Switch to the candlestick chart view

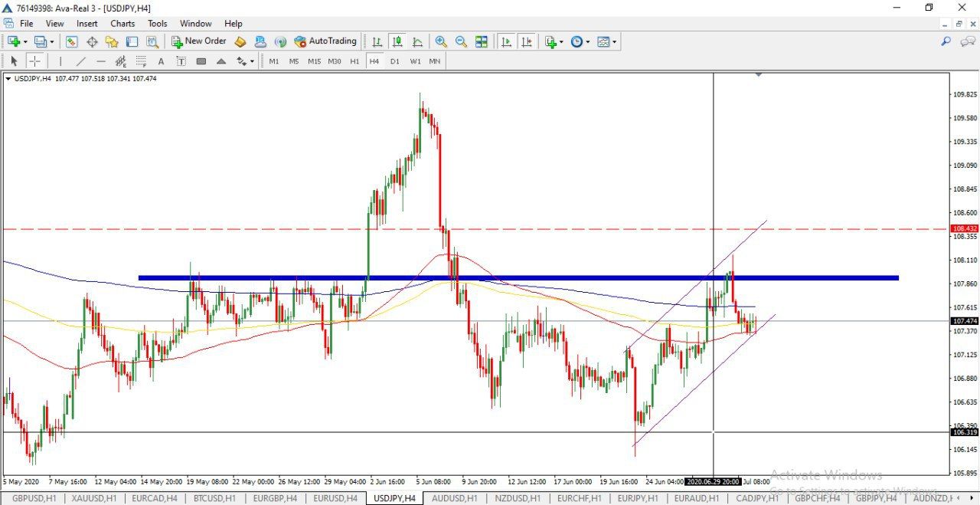coord(397,41)
